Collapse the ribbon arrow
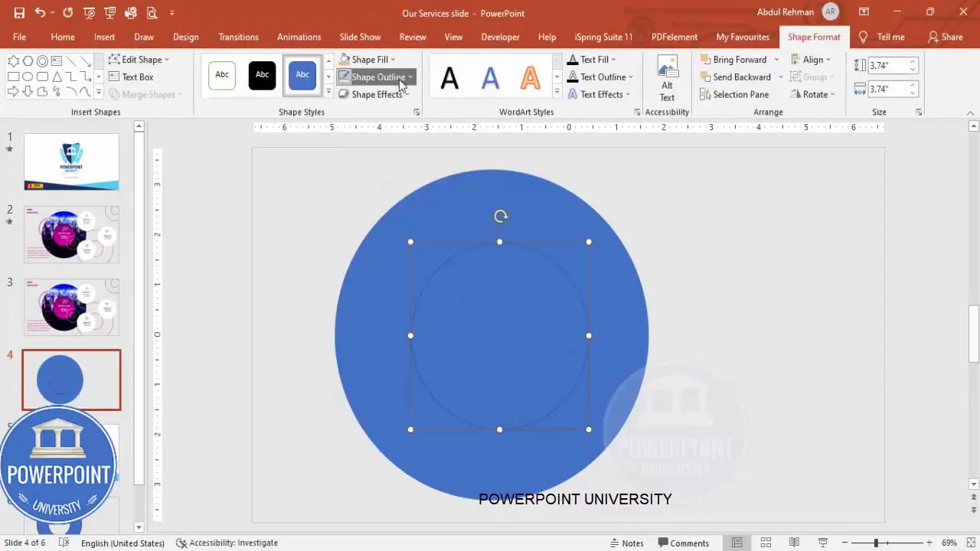The height and width of the screenshot is (551, 980). tap(970, 112)
